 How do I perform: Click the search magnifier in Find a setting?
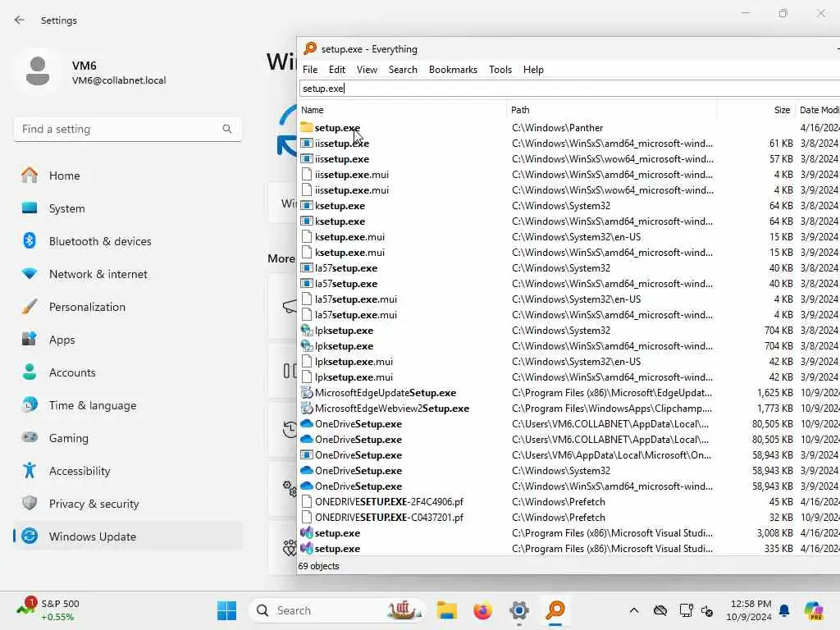tap(227, 129)
